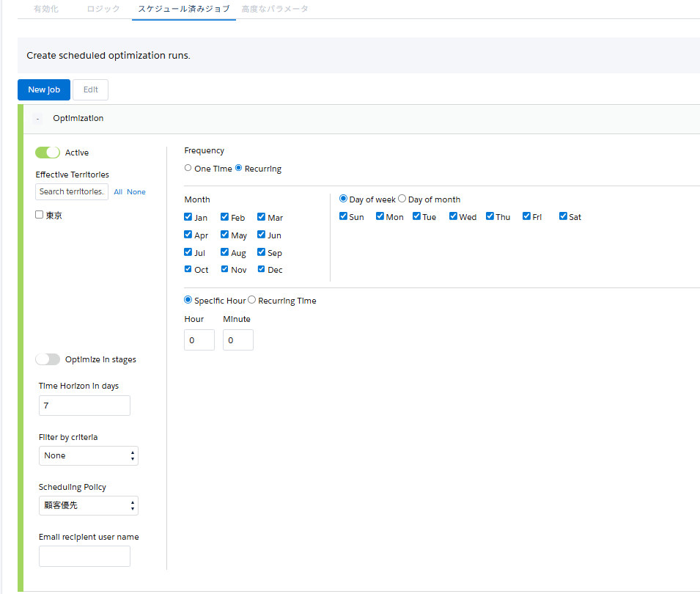This screenshot has width=700, height=594.
Task: Select Day of month radio button
Action: point(402,199)
